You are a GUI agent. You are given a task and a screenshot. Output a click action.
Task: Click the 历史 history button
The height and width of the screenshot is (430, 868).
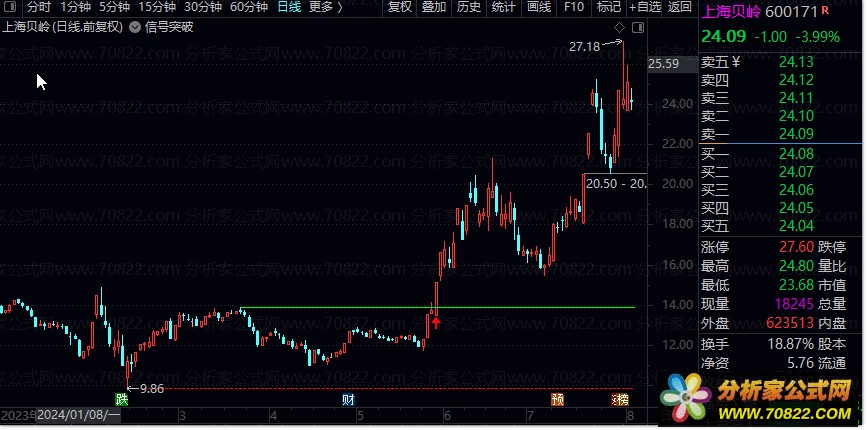(469, 7)
